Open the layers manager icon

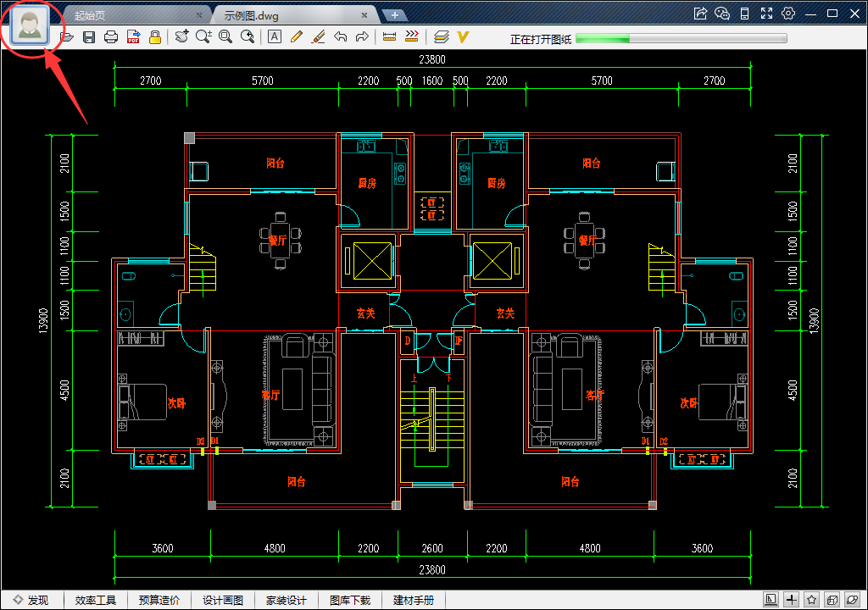click(441, 36)
